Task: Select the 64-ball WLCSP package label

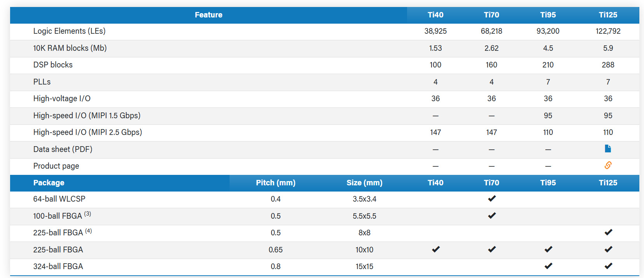Action: tap(59, 199)
